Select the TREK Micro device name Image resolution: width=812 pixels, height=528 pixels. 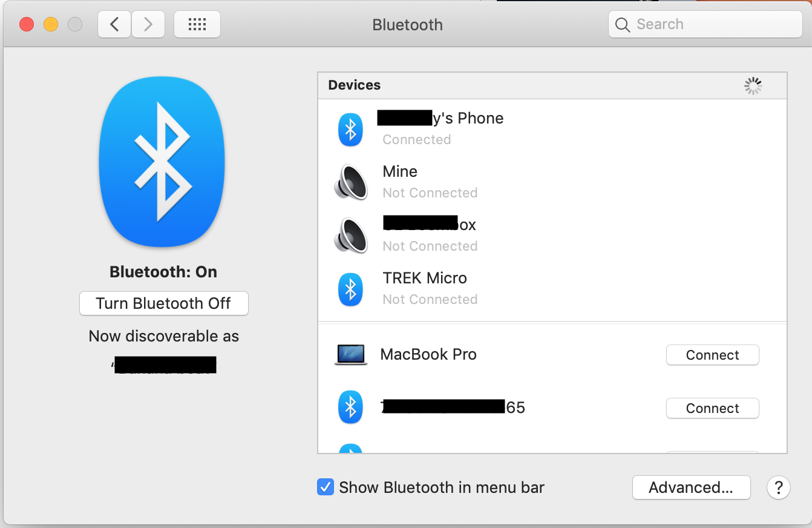(425, 278)
